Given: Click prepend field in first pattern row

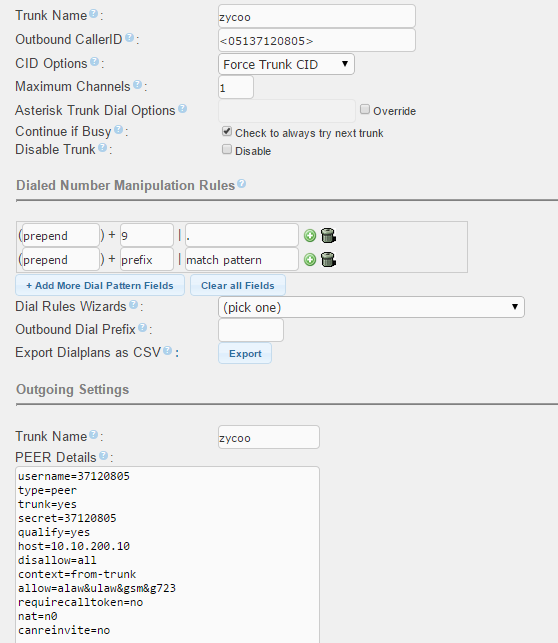Looking at the screenshot, I should pyautogui.click(x=61, y=235).
